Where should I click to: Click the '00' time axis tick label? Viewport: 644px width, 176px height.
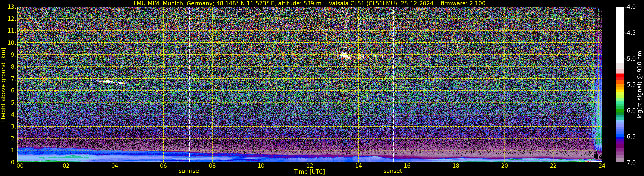(20, 166)
